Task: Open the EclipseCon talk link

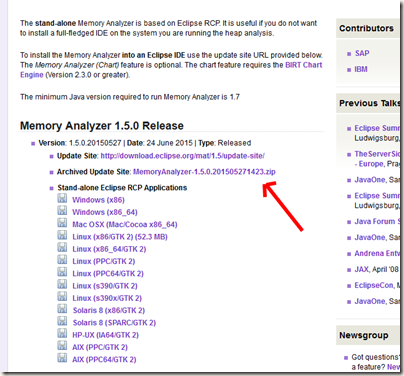Action: (x=374, y=286)
